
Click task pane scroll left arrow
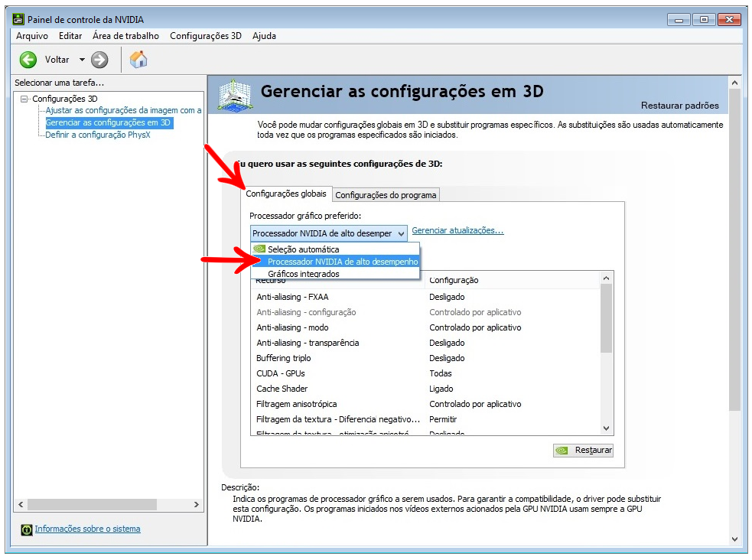(x=21, y=505)
